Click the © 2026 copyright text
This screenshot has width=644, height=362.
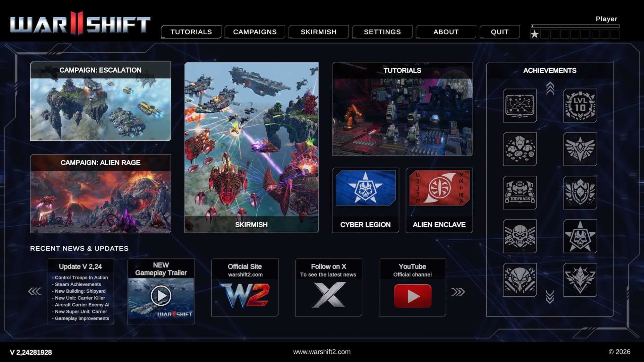coord(620,352)
